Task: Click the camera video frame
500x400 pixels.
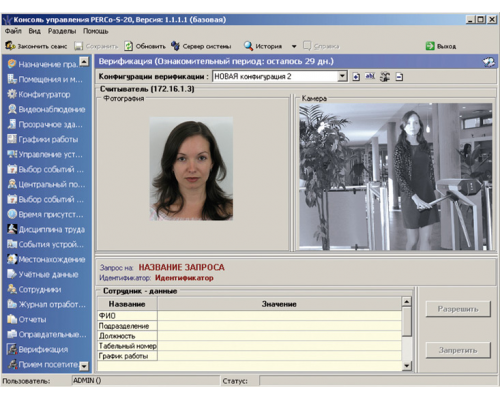Action: coord(395,176)
